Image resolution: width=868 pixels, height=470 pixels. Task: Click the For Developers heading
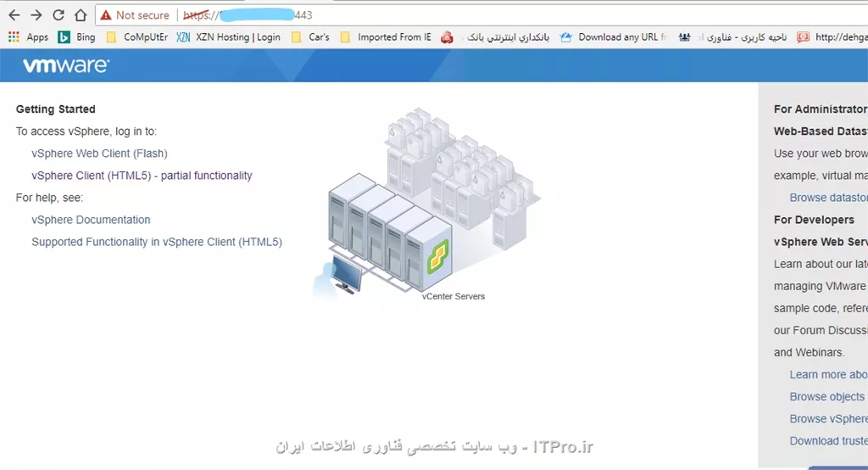[814, 220]
